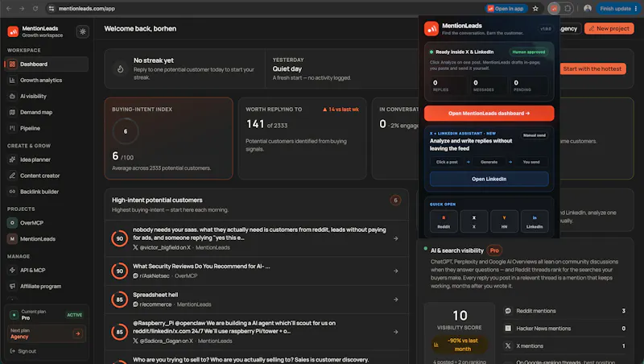Click the MentionLeads extension popup logo
Viewport: 644px width, 364px height.
431,29
